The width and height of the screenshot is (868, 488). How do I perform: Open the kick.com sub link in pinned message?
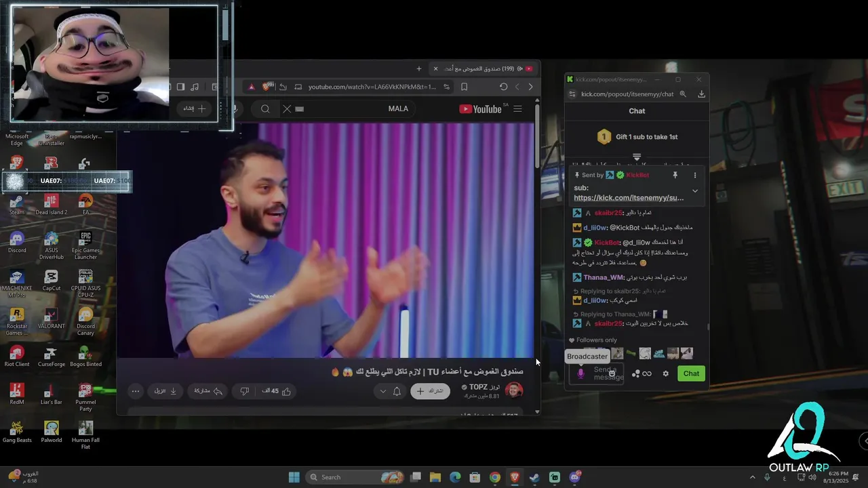(629, 198)
